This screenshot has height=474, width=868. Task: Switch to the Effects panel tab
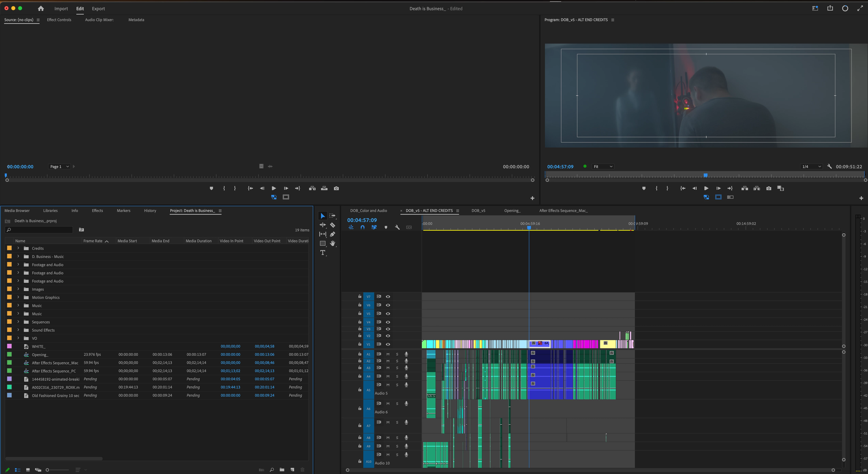tap(97, 211)
